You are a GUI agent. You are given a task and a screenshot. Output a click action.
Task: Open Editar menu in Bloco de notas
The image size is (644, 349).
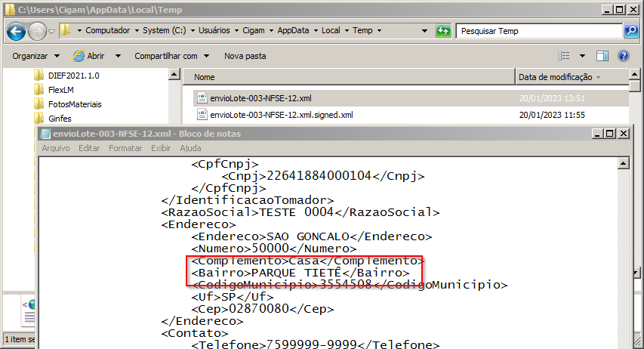coord(89,148)
